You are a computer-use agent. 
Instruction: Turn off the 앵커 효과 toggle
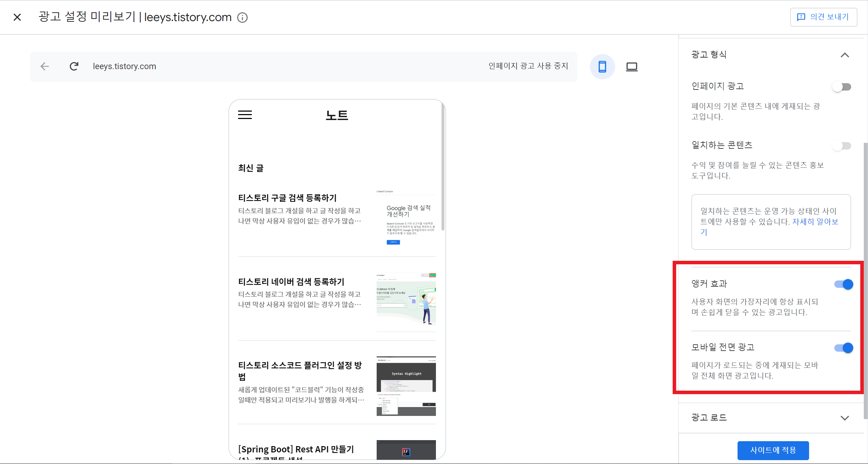click(843, 284)
